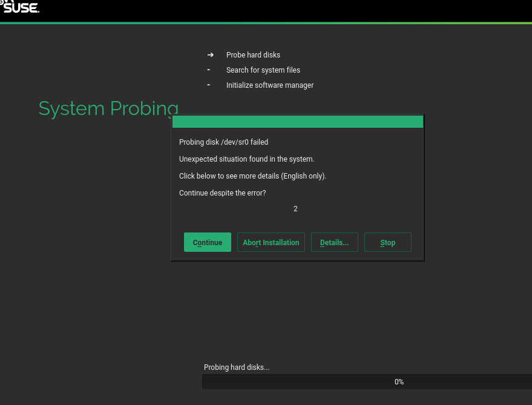Select the Search for system files step
The height and width of the screenshot is (405, 532).
point(263,70)
